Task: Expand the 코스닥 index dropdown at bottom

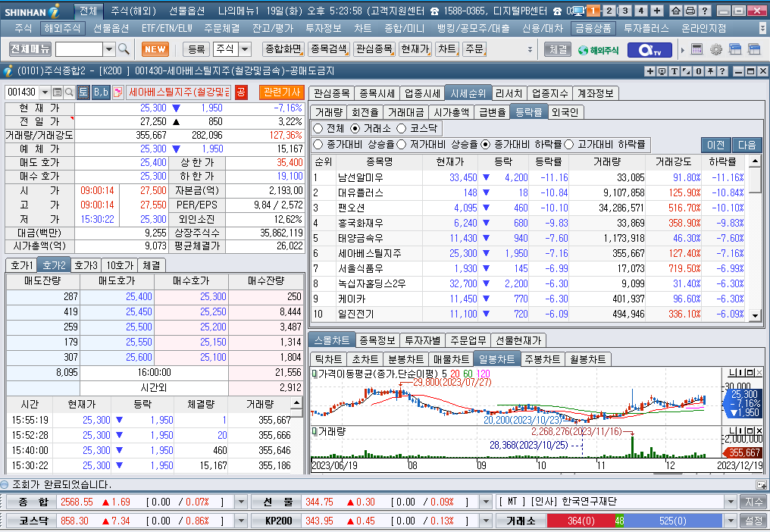Action: [241, 521]
